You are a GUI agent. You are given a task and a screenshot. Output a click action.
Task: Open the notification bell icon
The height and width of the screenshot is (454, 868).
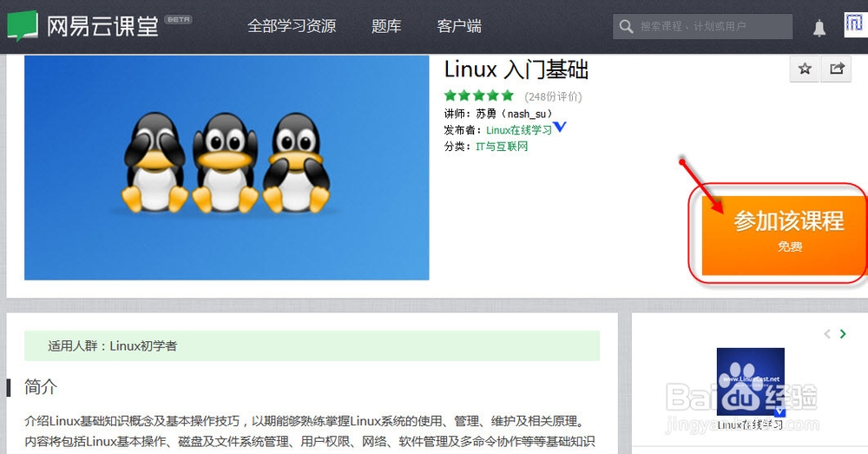pyautogui.click(x=819, y=28)
